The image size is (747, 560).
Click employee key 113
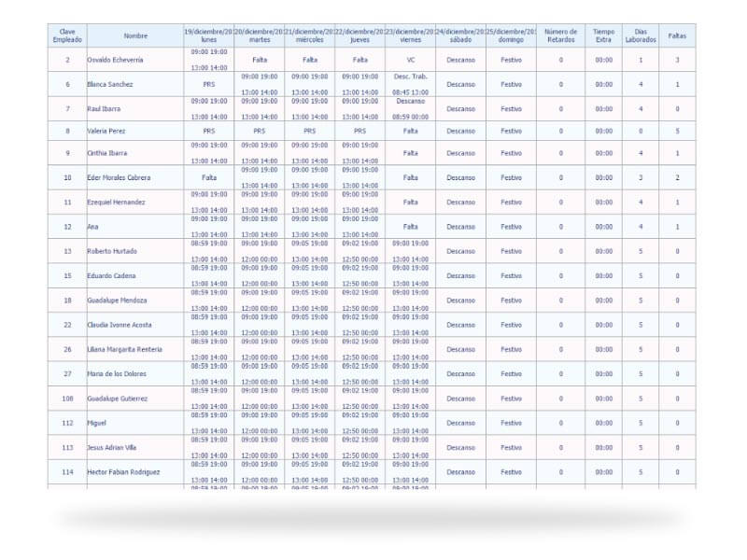click(x=67, y=448)
